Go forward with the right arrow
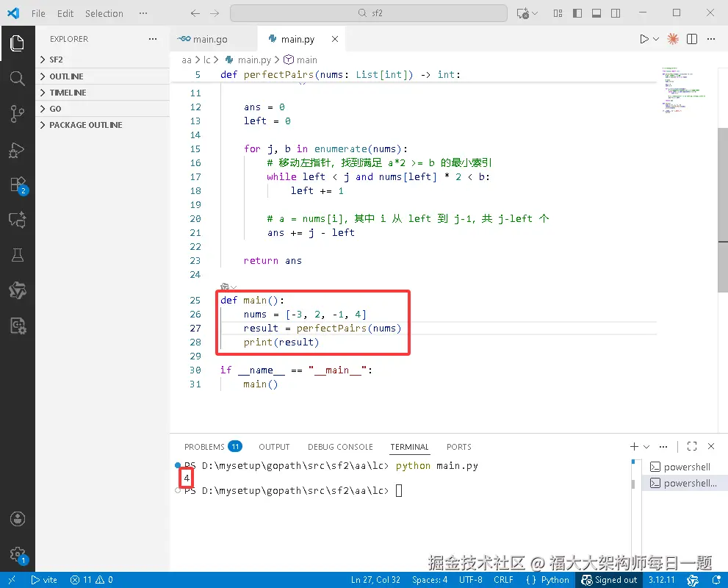This screenshot has height=588, width=728. tap(214, 13)
